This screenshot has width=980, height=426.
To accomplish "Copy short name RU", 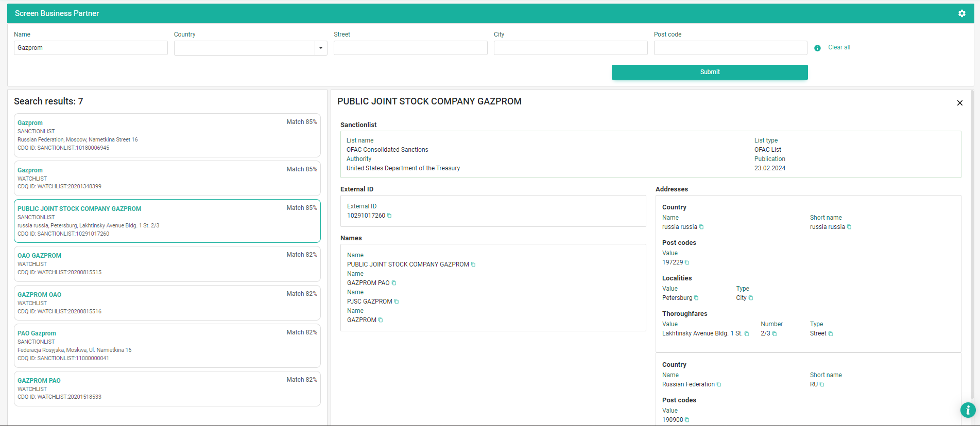I will [x=822, y=384].
